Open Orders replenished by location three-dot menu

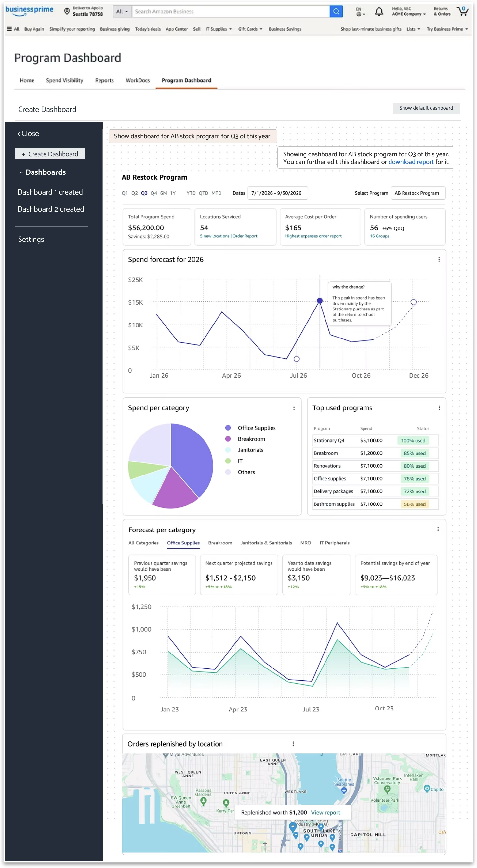(x=293, y=744)
